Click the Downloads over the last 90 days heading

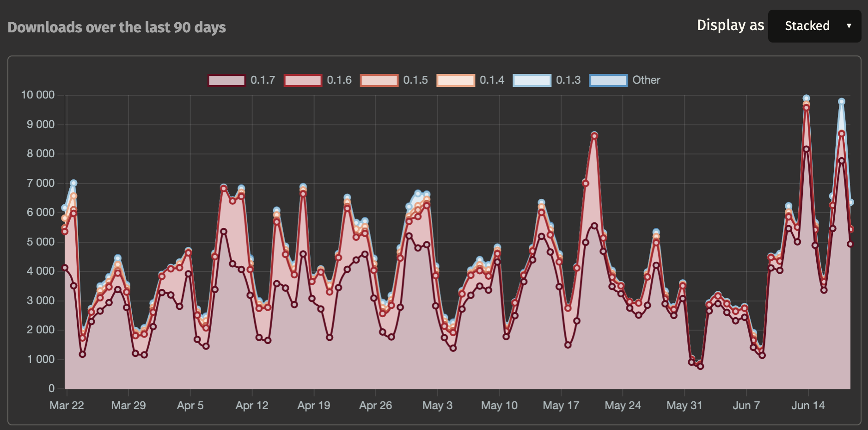[x=117, y=27]
